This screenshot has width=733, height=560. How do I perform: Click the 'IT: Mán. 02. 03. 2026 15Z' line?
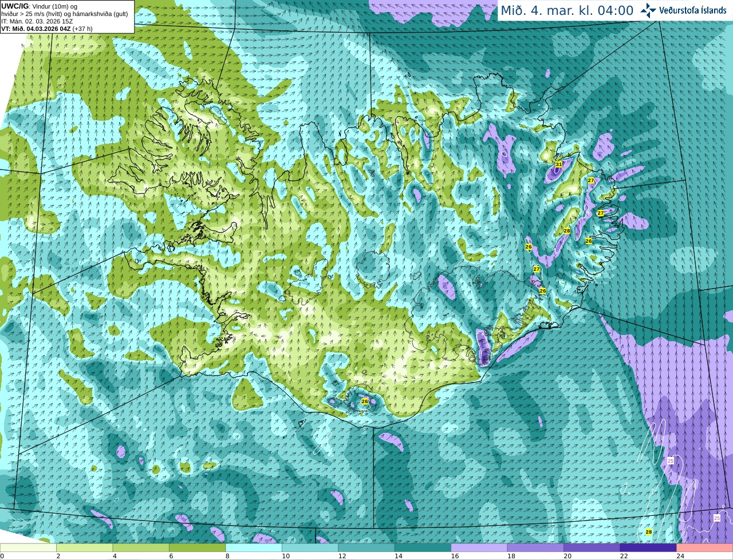coord(37,21)
